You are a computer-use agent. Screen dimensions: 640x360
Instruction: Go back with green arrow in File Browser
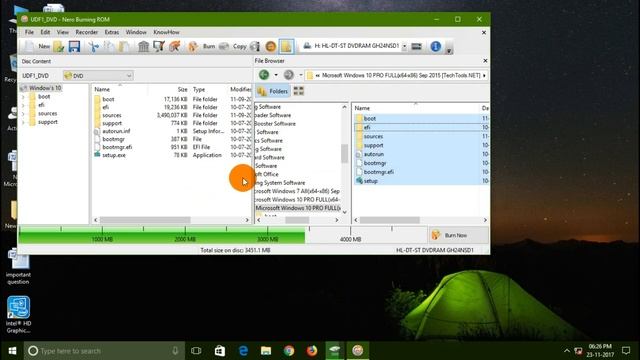click(264, 75)
